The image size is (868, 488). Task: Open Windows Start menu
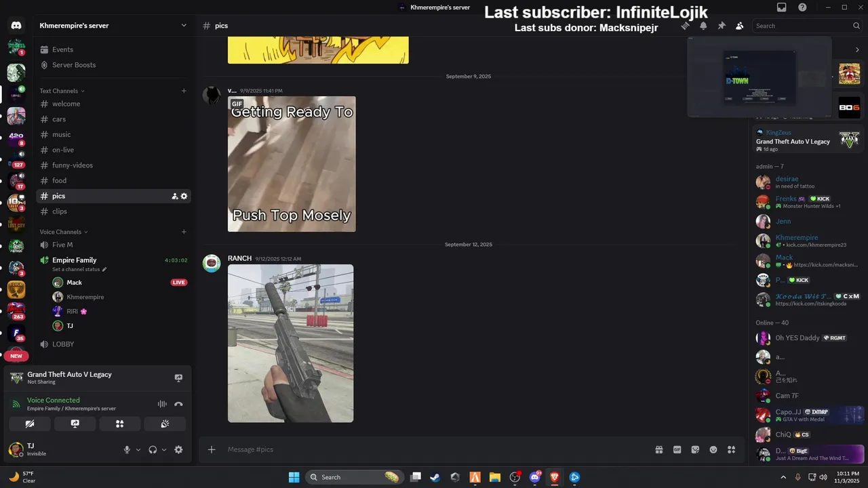point(294,477)
